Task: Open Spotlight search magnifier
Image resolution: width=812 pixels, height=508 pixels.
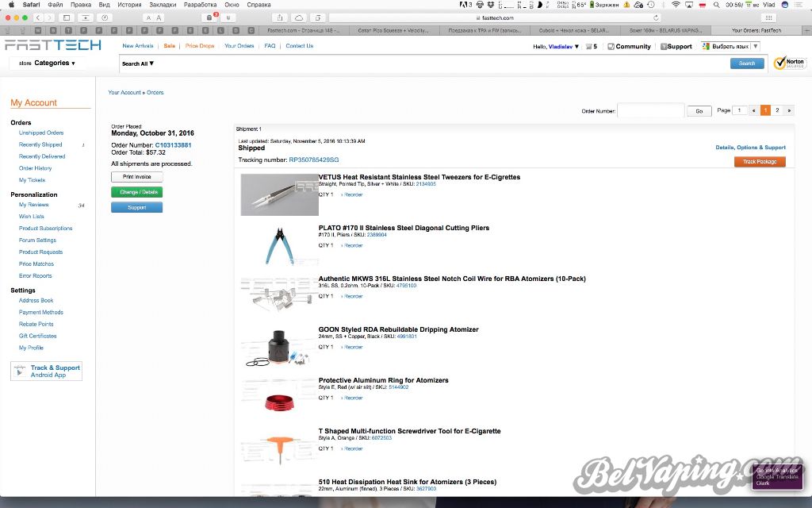Action: [x=716, y=4]
